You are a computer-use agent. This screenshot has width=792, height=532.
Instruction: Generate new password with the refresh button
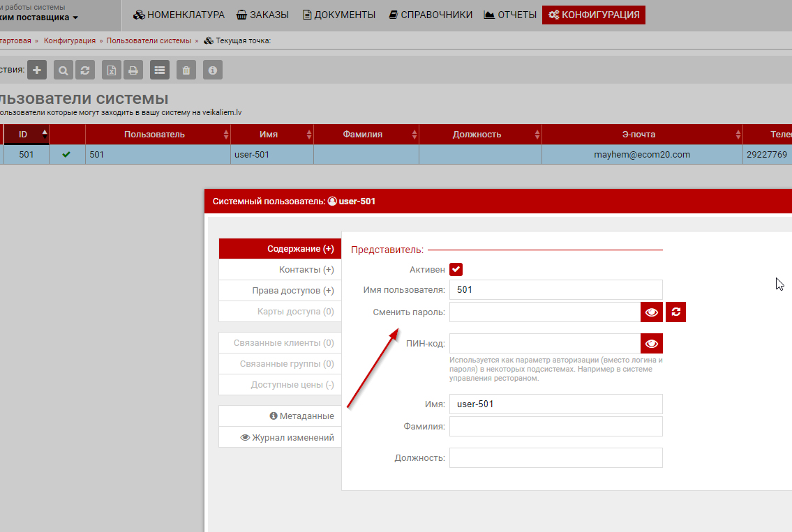click(x=675, y=312)
